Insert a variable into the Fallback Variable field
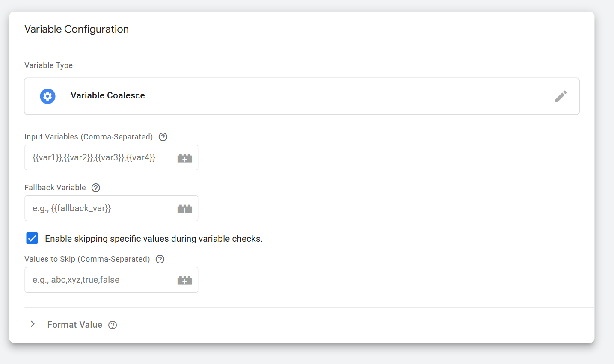 tap(184, 208)
